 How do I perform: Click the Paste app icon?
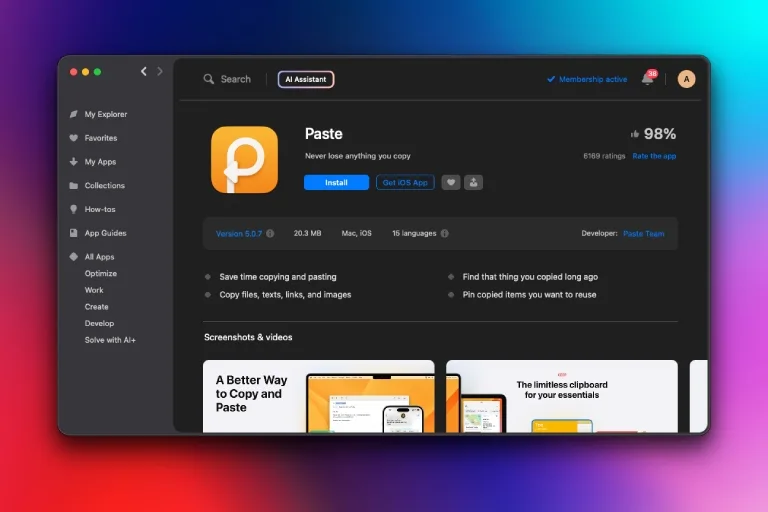pyautogui.click(x=244, y=160)
